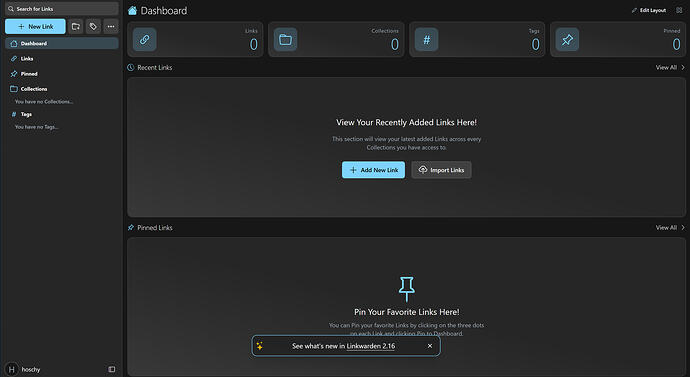Click the large pushpin icon in Pinned Links
The image size is (690, 377).
coord(406,289)
